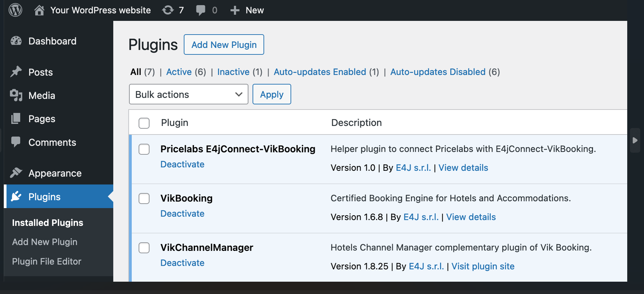Screen dimensions: 644x294
Task: Check the select-all plugins checkbox
Action: tap(144, 123)
